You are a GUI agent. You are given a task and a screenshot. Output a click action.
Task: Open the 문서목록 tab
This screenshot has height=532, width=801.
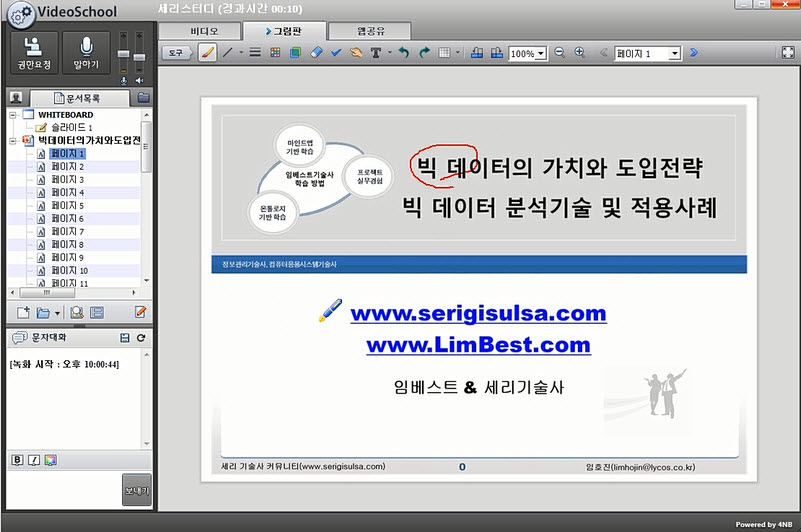pyautogui.click(x=80, y=98)
